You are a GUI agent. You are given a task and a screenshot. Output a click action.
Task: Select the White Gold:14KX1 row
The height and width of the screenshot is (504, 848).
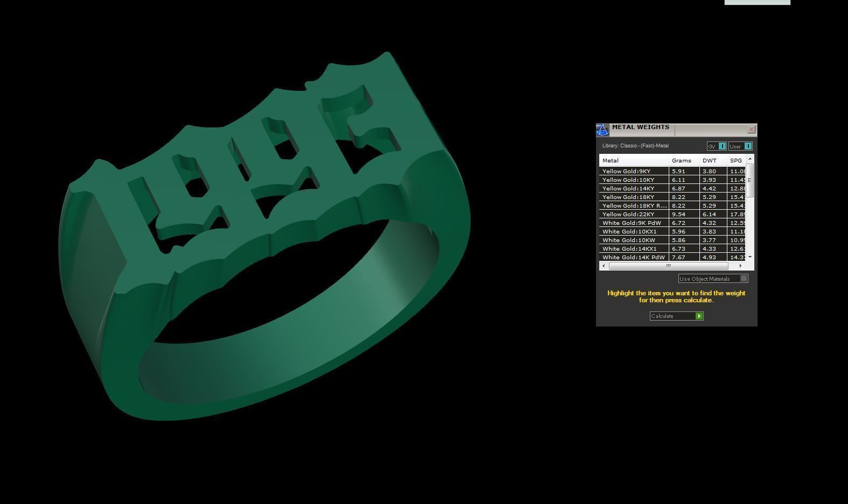(x=673, y=249)
